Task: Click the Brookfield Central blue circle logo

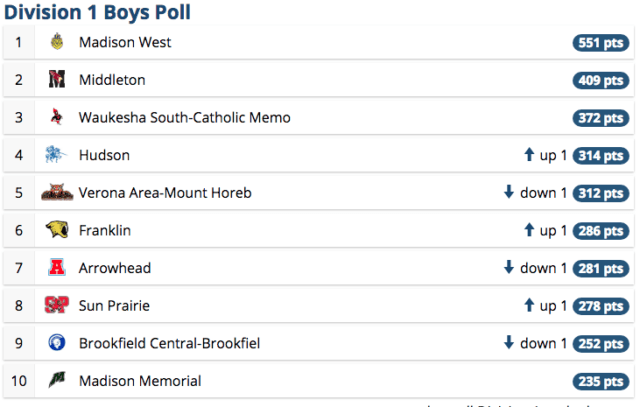Action: pos(57,343)
